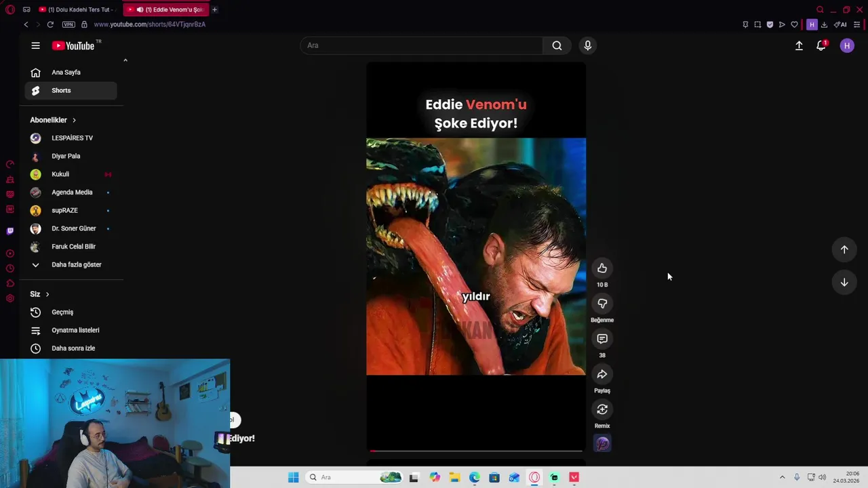Open Oynatma listeleri playlists
Image resolution: width=868 pixels, height=488 pixels.
pyautogui.click(x=71, y=330)
